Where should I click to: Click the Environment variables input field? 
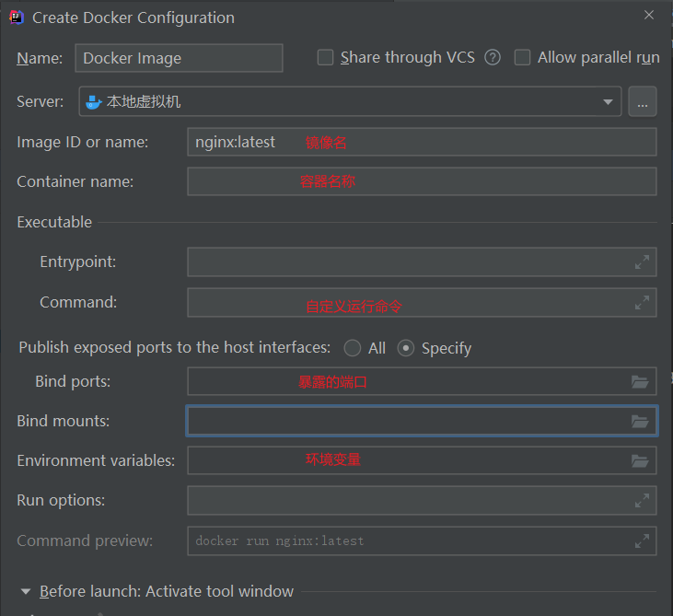click(422, 460)
